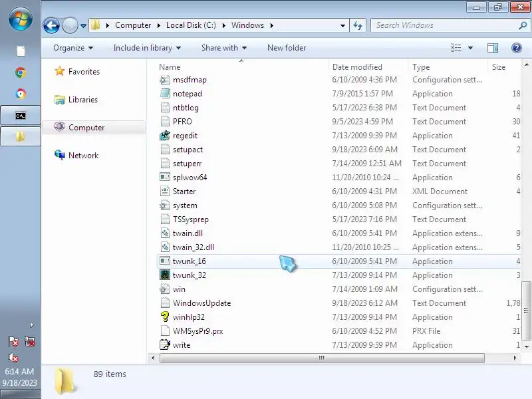Select the system configuration file icon
Image resolution: width=532 pixels, height=399 pixels.
pos(164,205)
